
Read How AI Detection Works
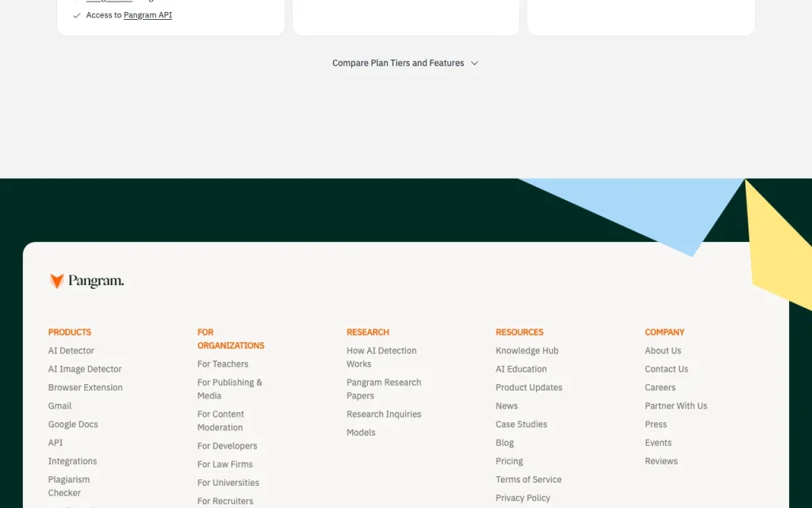click(381, 357)
